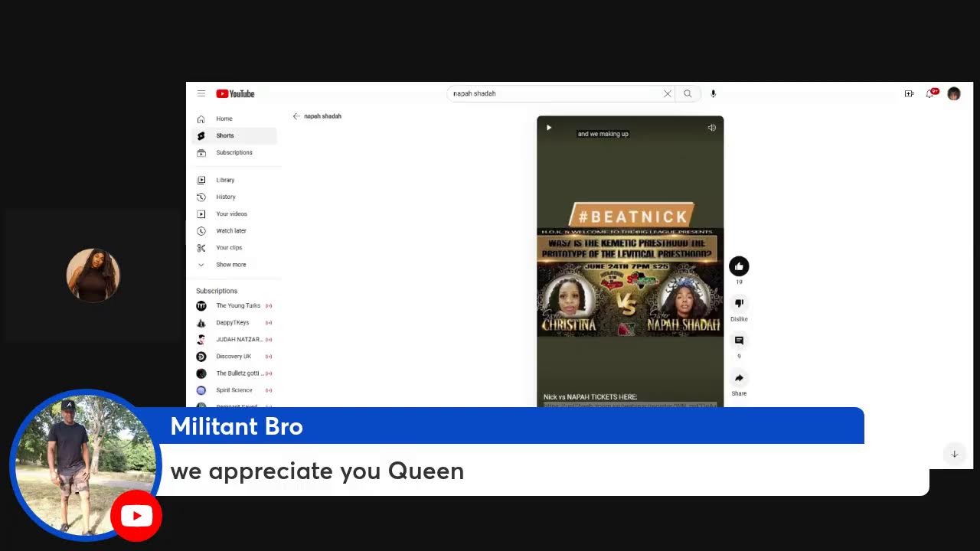Open the YouTube hamburger guide menu
The width and height of the screenshot is (980, 551).
201,93
